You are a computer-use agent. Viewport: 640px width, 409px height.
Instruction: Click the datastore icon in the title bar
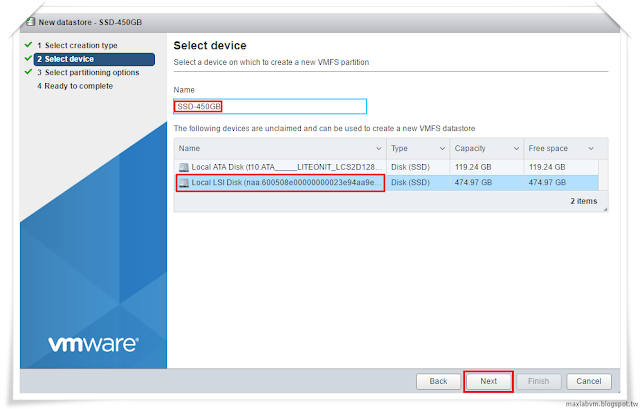(31, 22)
